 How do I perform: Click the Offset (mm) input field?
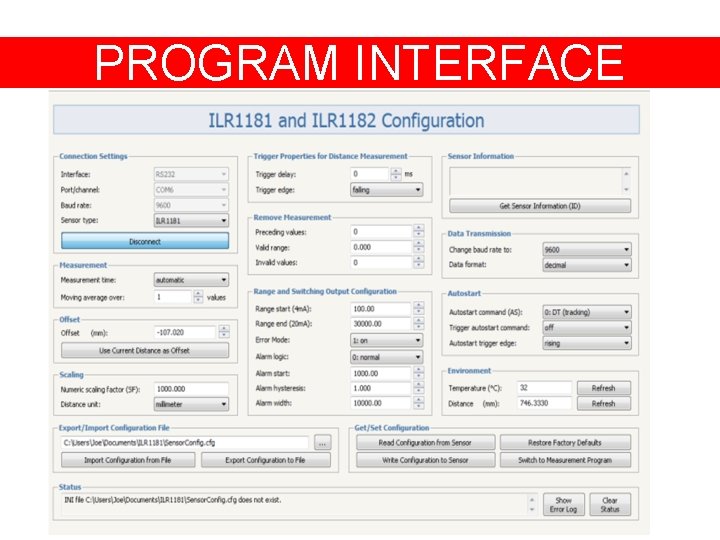[185, 332]
